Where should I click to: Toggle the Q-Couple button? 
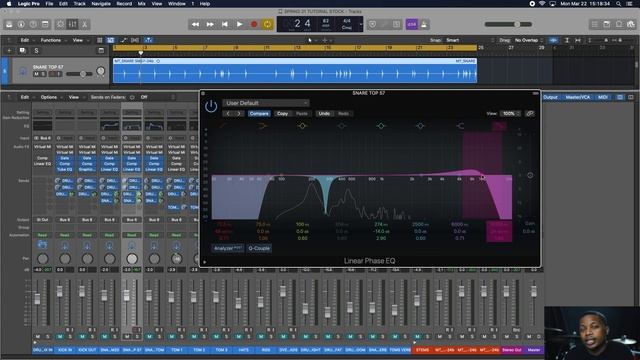(x=259, y=248)
